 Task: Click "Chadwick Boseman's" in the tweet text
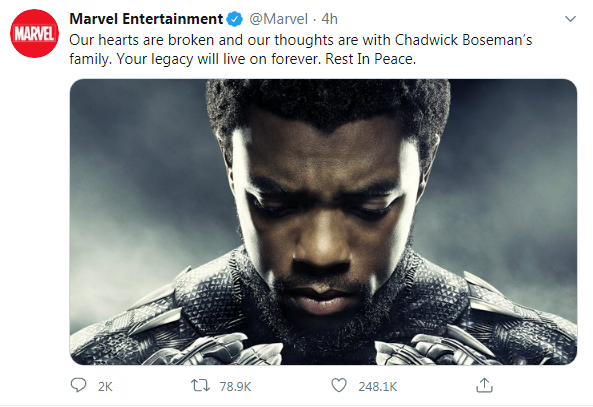click(464, 40)
